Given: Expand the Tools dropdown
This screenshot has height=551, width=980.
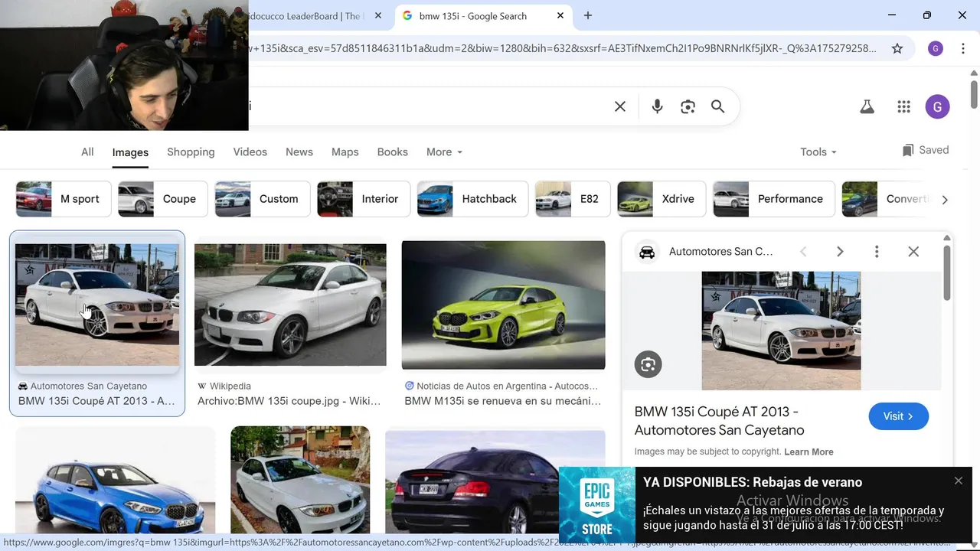Looking at the screenshot, I should [818, 152].
